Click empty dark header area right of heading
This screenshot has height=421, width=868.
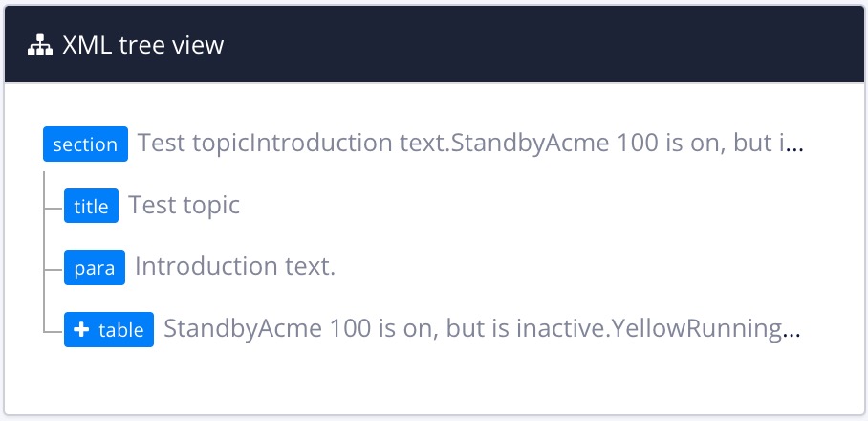[x=574, y=45]
